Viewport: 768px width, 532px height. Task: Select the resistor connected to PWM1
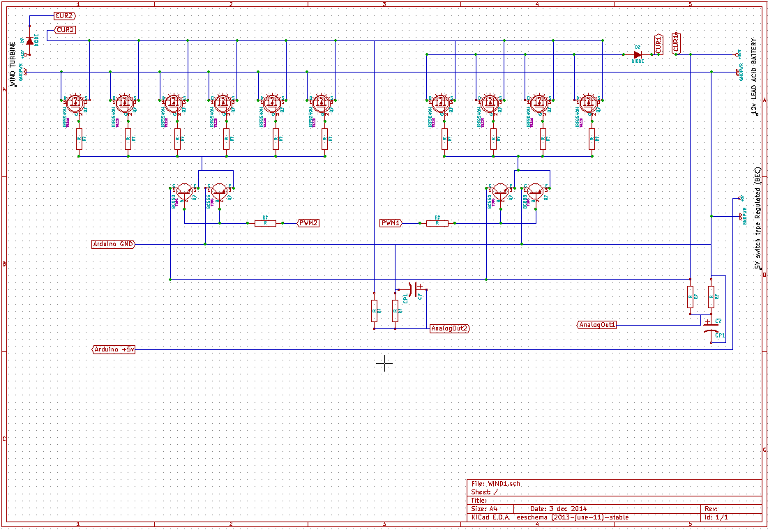coord(437,222)
